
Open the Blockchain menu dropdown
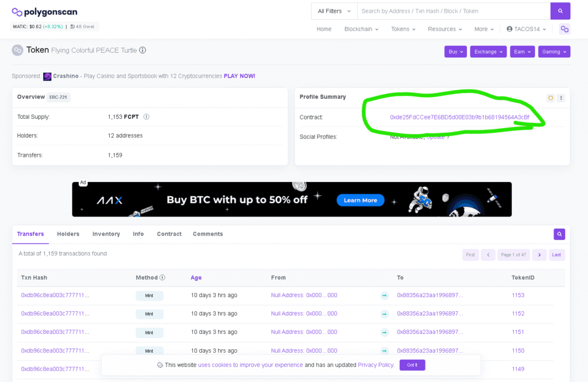pyautogui.click(x=361, y=29)
